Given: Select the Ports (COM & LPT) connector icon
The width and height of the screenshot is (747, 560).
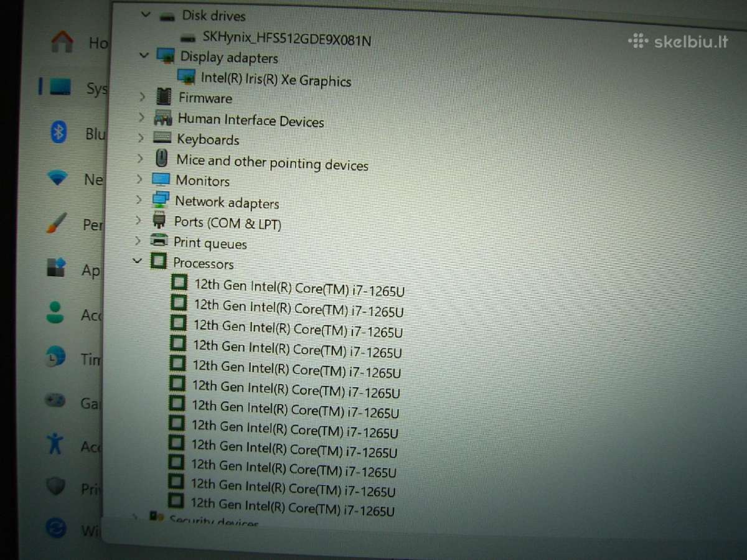Looking at the screenshot, I should click(160, 220).
